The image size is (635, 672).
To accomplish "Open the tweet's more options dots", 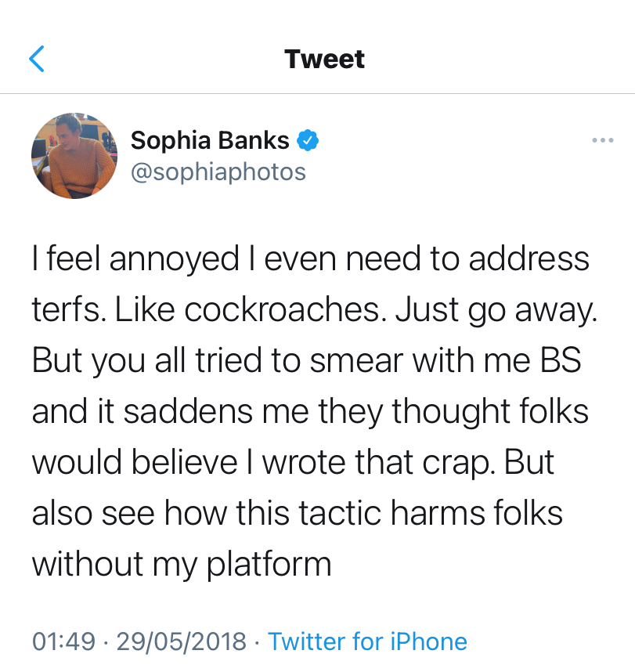I will pos(602,140).
